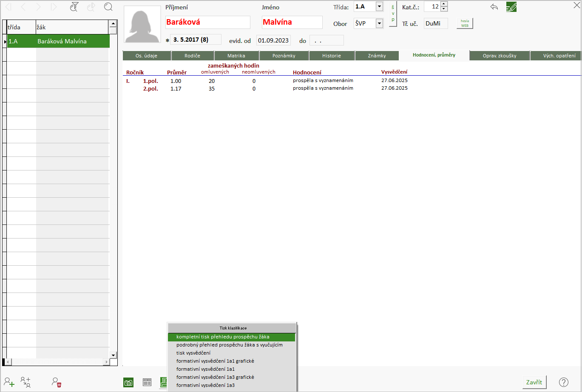Click the transfer student icon
Viewport: 582px width, 392px height.
point(26,382)
